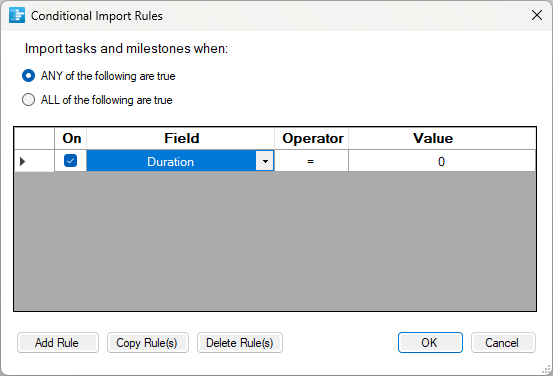
Task: Click the On column header
Action: click(x=71, y=138)
